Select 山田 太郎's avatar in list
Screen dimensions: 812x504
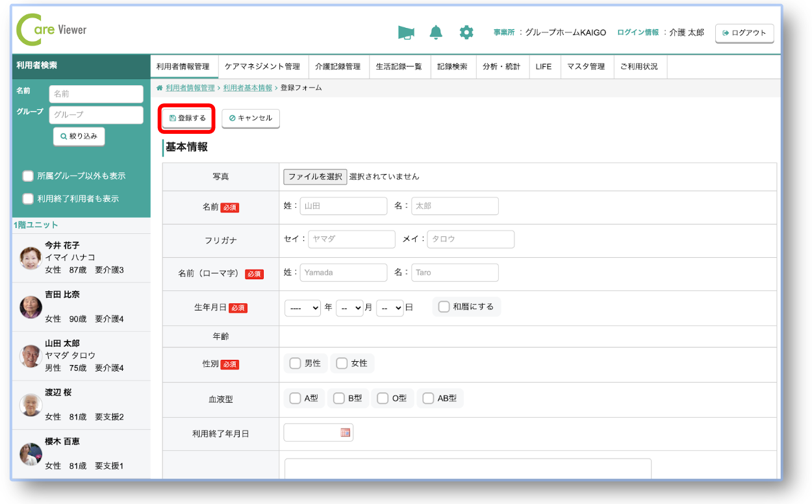31,356
